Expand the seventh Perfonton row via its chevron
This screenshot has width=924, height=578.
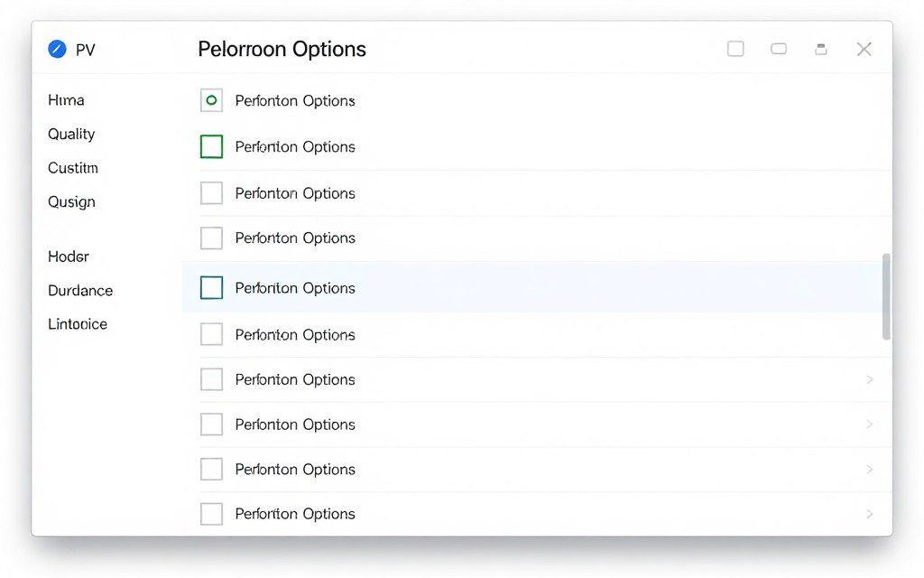[870, 379]
